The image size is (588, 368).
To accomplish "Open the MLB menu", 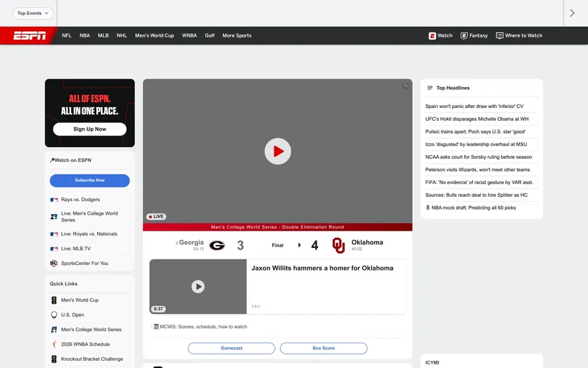I will [103, 36].
